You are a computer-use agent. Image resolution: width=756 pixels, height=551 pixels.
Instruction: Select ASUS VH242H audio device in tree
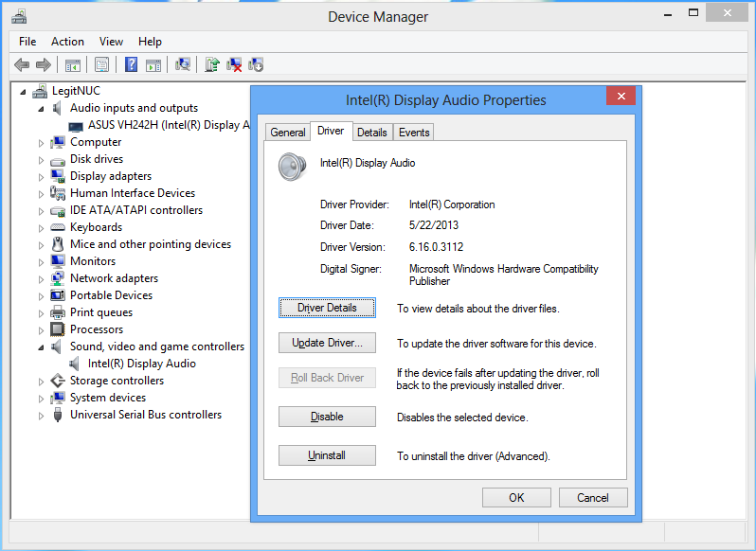pos(168,125)
